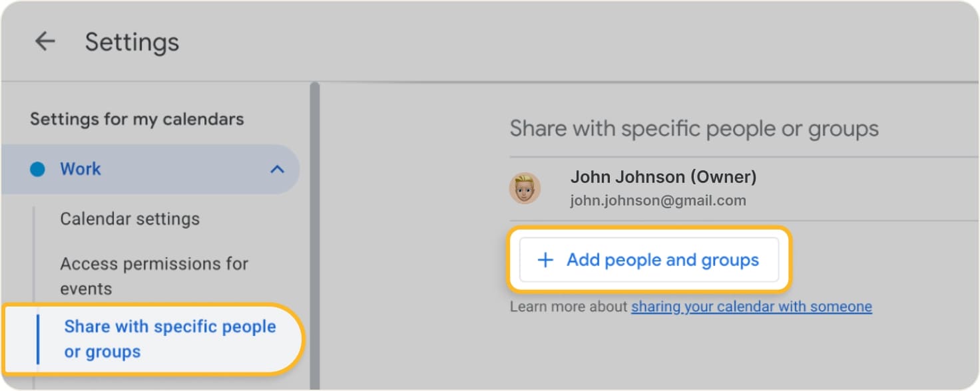This screenshot has width=980, height=391.
Task: Open sharing your calendar with someone link
Action: pyautogui.click(x=752, y=307)
